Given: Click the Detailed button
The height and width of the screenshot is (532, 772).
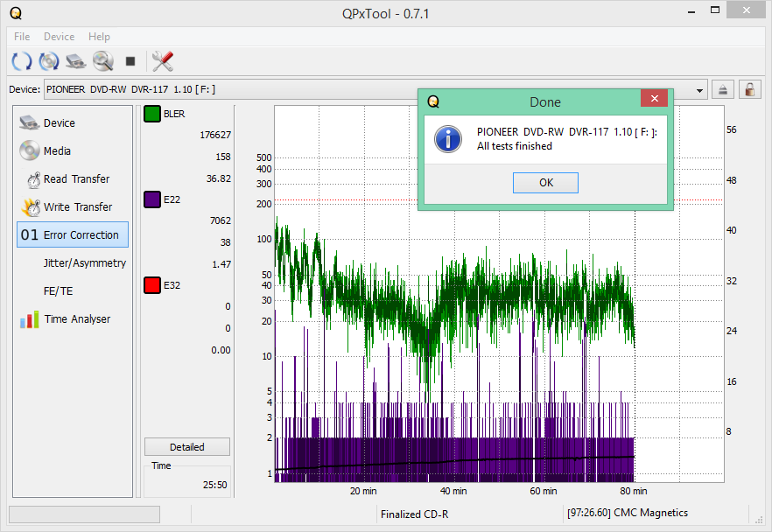Looking at the screenshot, I should 187,447.
